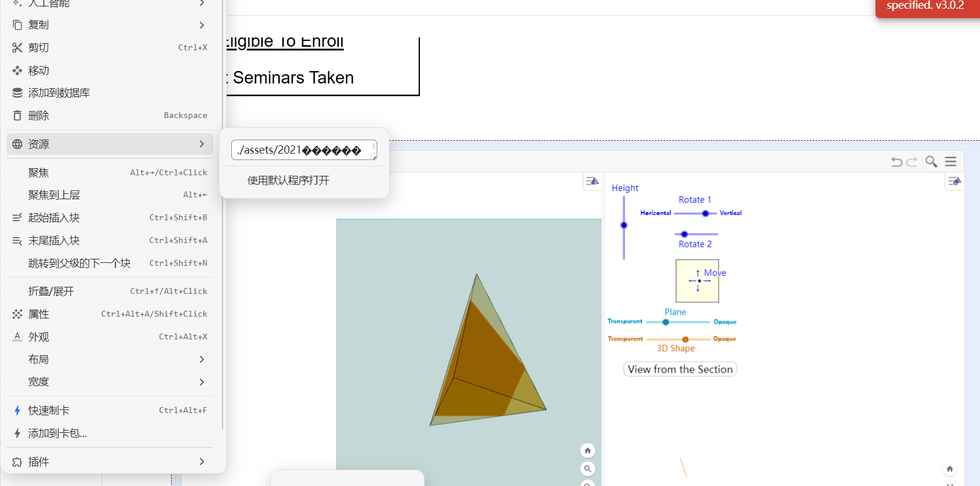The image size is (980, 486).
Task: Open the GeoGebra hamburger menu
Action: [951, 162]
